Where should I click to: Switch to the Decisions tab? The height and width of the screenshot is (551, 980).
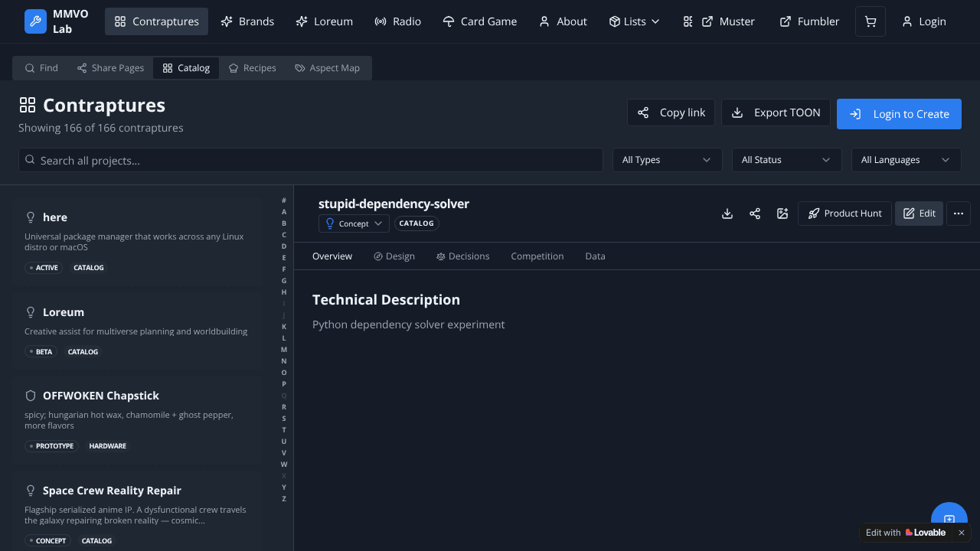[463, 256]
